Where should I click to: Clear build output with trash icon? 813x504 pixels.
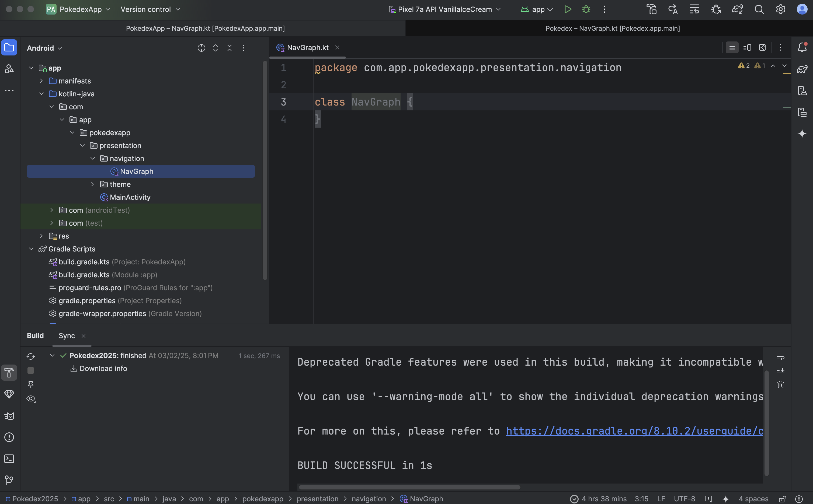(780, 384)
